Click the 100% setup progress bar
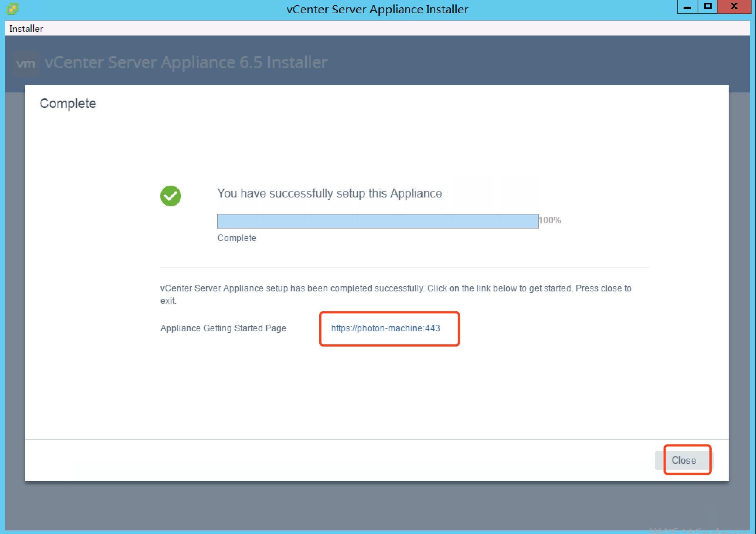 pyautogui.click(x=378, y=221)
